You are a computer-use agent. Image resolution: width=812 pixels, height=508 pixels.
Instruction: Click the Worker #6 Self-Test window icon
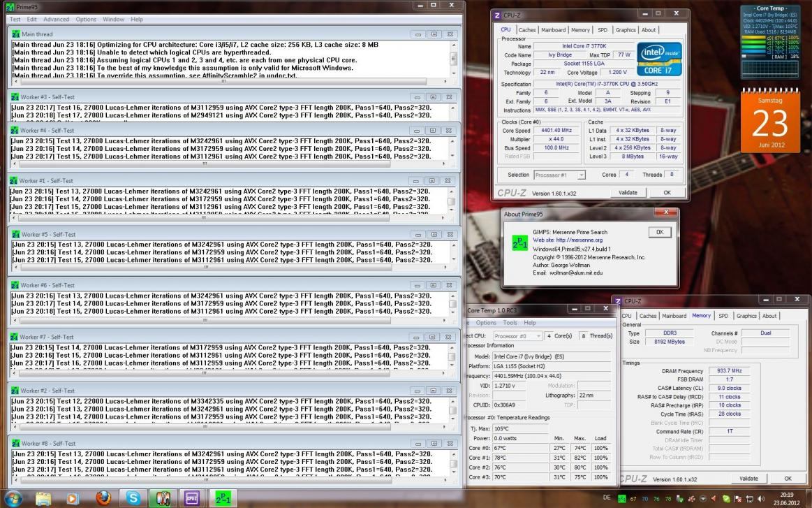pyautogui.click(x=15, y=285)
